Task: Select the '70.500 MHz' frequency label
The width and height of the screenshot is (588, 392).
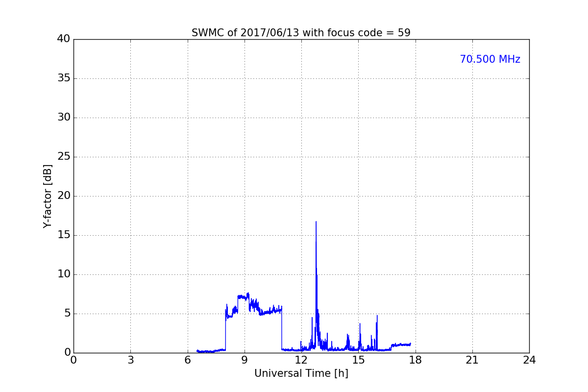Action: click(490, 59)
